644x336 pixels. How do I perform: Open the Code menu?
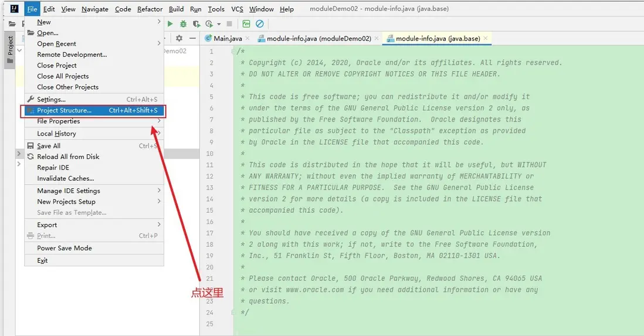pyautogui.click(x=123, y=9)
